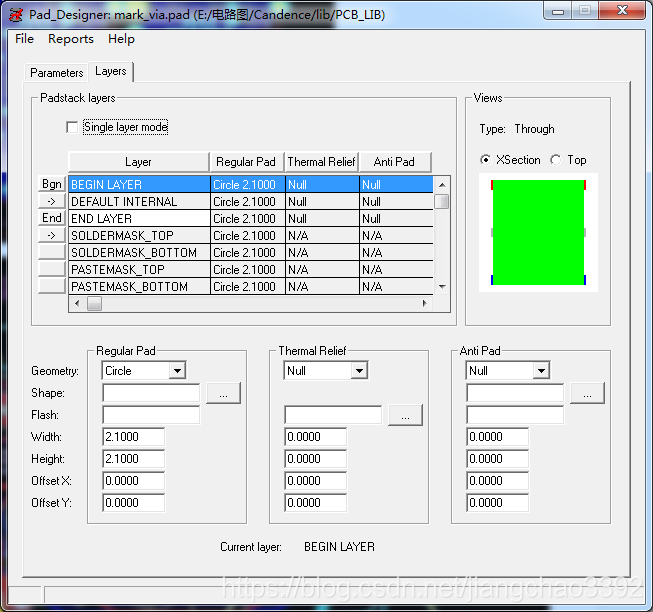Click Regular Pad Offset X field
The height and width of the screenshot is (612, 653).
coord(133,481)
